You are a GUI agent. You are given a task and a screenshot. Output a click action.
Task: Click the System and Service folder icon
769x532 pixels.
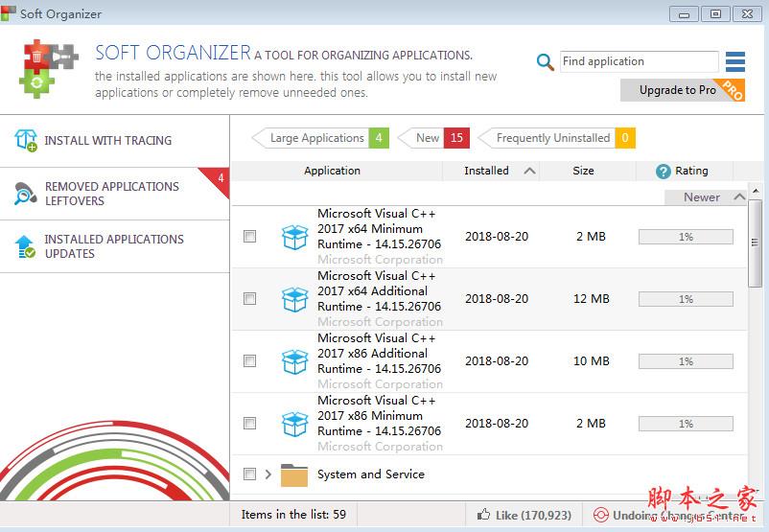(x=294, y=474)
